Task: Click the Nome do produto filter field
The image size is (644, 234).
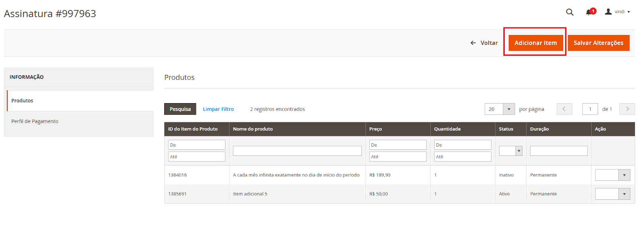Action: (297, 151)
